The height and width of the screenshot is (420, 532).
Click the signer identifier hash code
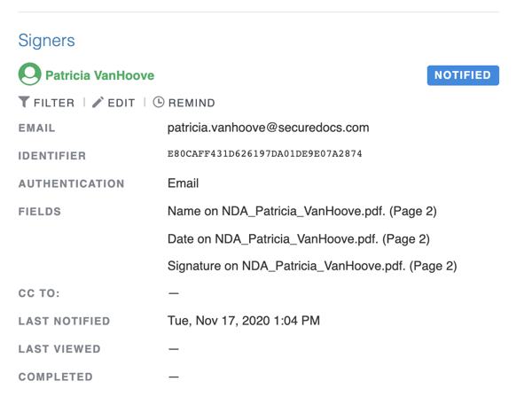(264, 154)
